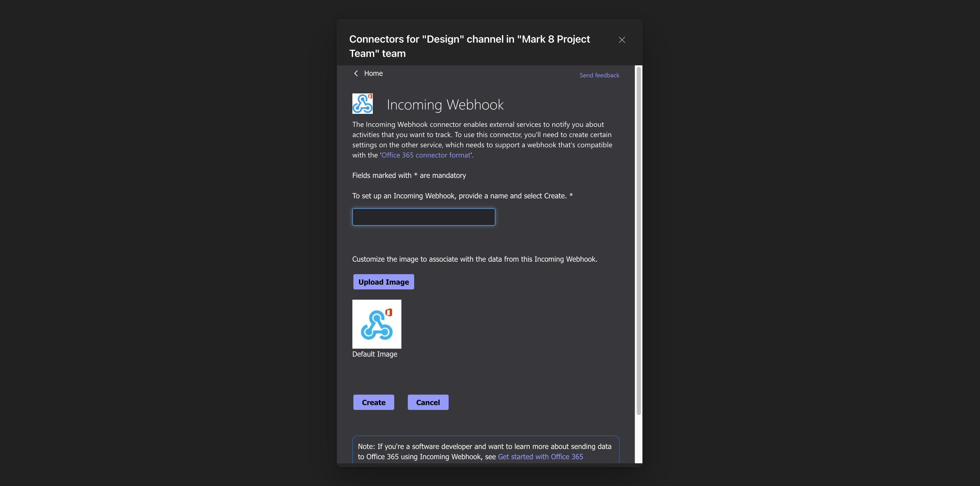This screenshot has height=486, width=980.
Task: Click the Create button
Action: 374,402
